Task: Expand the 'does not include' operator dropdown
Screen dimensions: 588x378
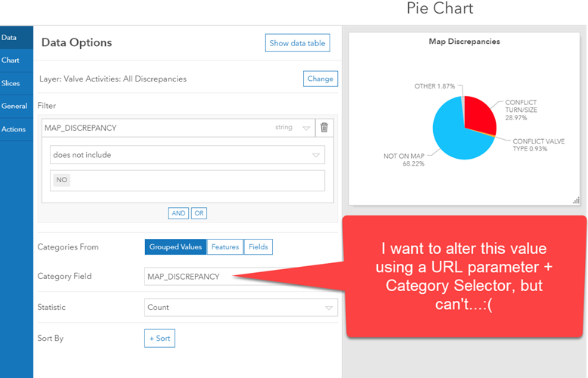Action: 187,155
